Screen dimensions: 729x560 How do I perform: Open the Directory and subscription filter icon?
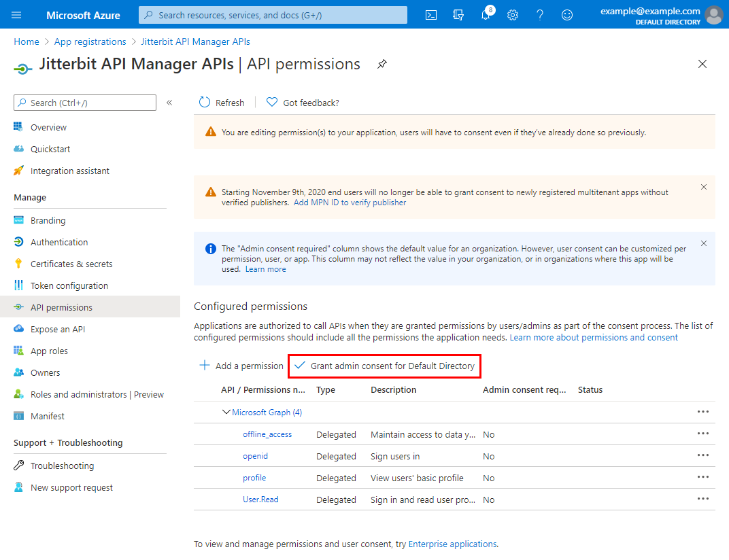458,15
